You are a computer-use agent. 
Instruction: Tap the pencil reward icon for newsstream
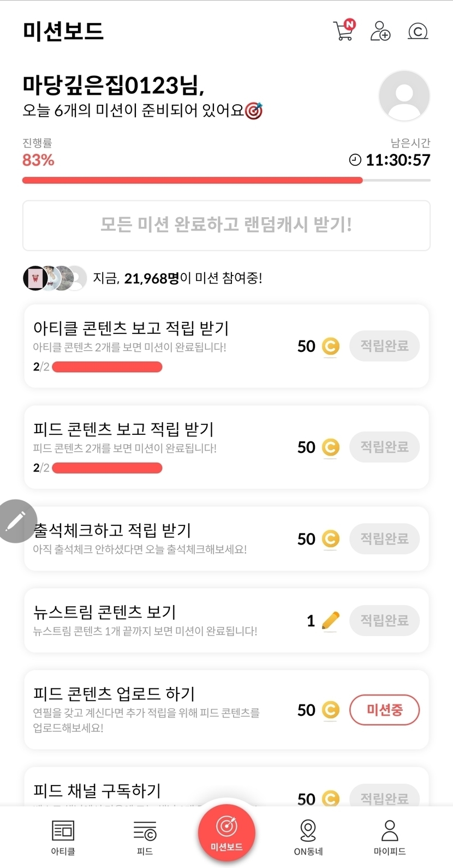point(330,620)
